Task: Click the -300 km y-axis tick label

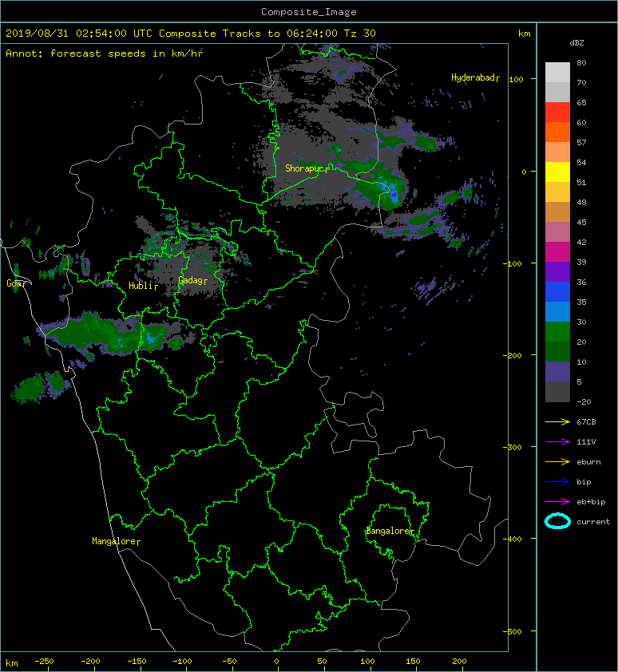Action: point(513,447)
